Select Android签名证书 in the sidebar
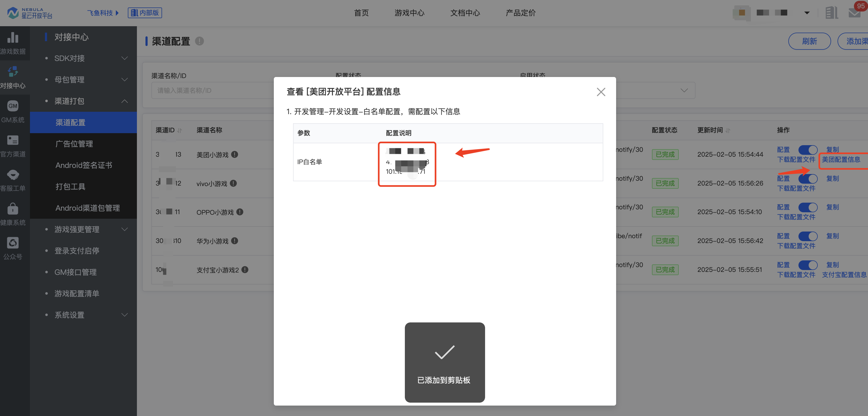The height and width of the screenshot is (416, 868). coord(83,165)
